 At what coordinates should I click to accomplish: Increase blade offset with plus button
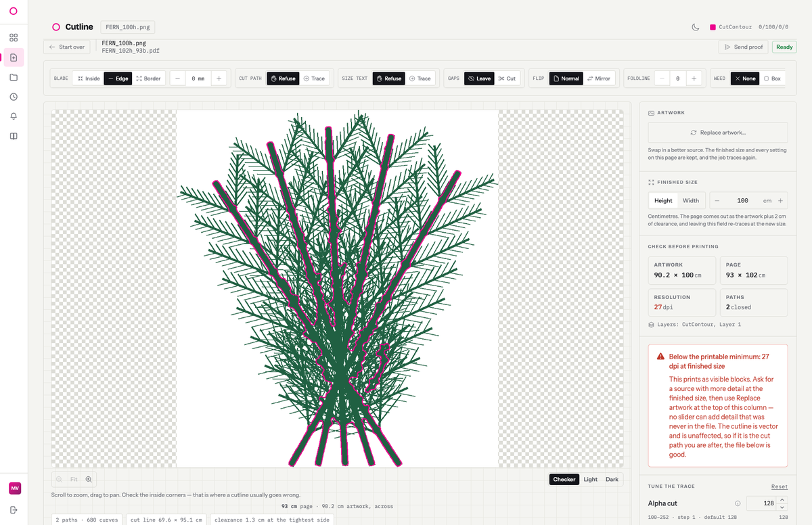pyautogui.click(x=219, y=78)
